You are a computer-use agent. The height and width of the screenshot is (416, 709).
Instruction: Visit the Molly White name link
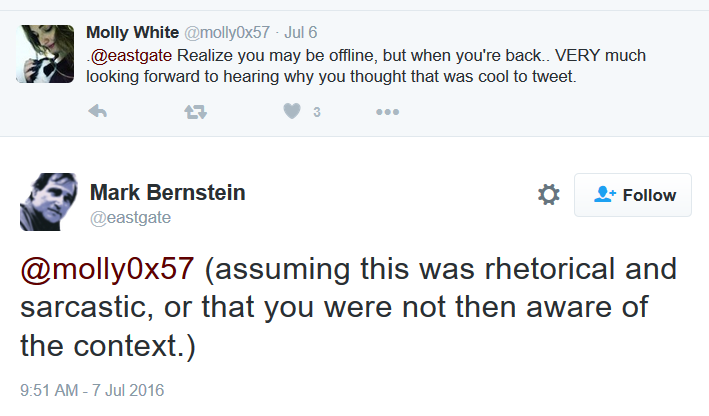click(x=132, y=33)
